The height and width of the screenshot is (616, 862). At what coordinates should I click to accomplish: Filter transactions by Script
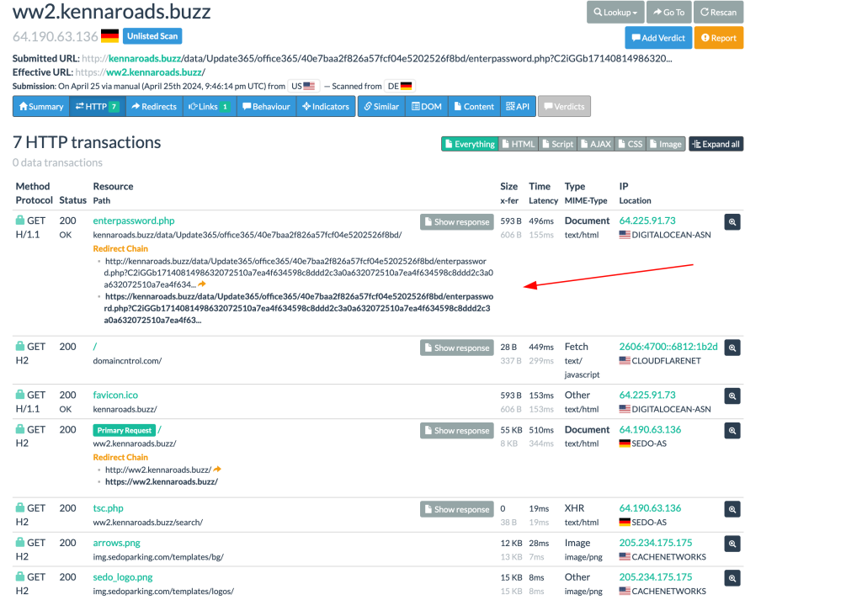557,144
